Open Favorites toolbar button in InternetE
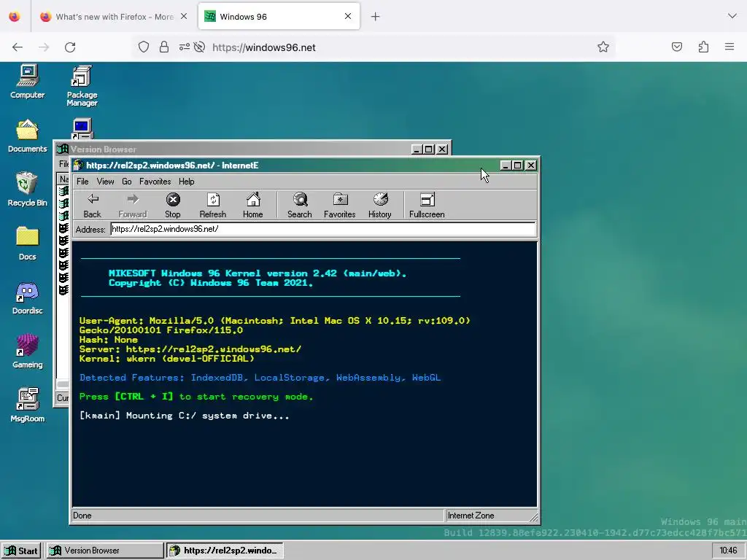Screen dimensions: 747x560 (x=340, y=205)
